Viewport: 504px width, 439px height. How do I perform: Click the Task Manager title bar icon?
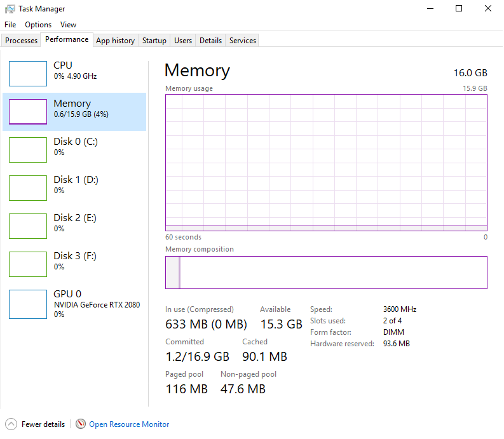(10, 9)
